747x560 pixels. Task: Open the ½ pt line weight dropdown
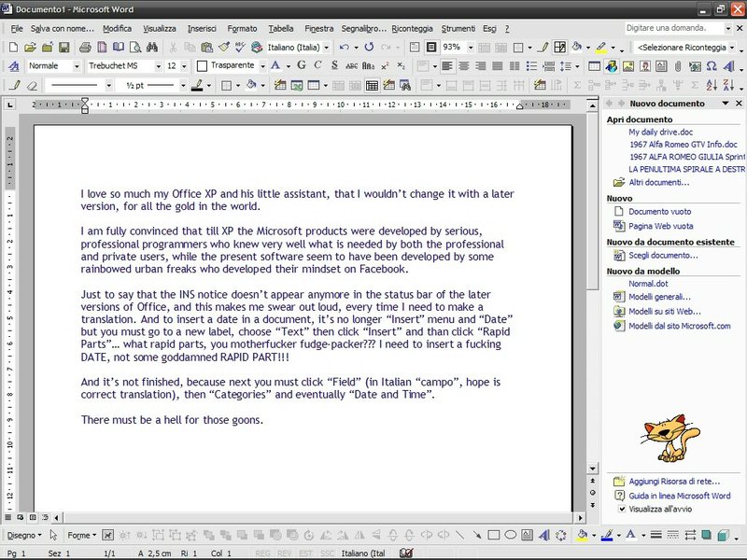[182, 86]
